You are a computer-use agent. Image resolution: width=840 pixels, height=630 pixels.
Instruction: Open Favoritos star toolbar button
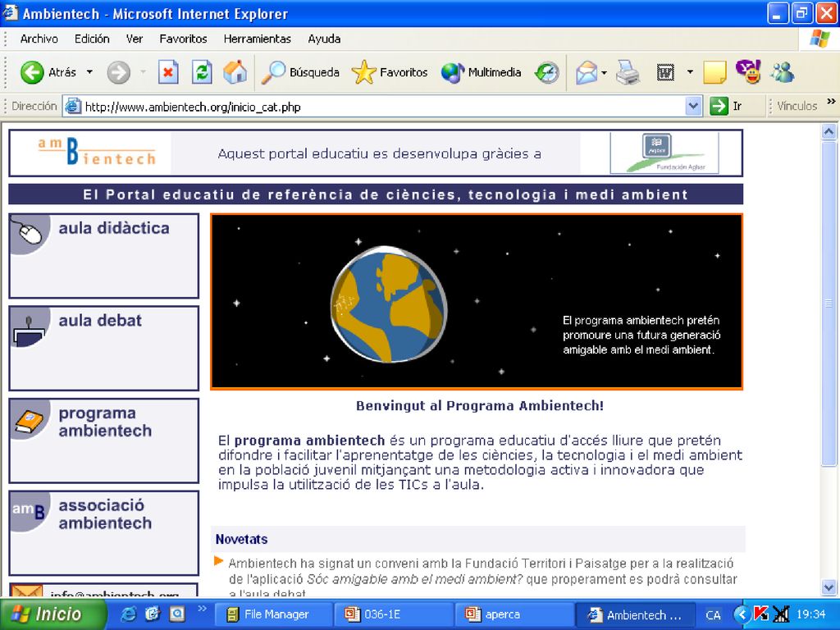390,72
